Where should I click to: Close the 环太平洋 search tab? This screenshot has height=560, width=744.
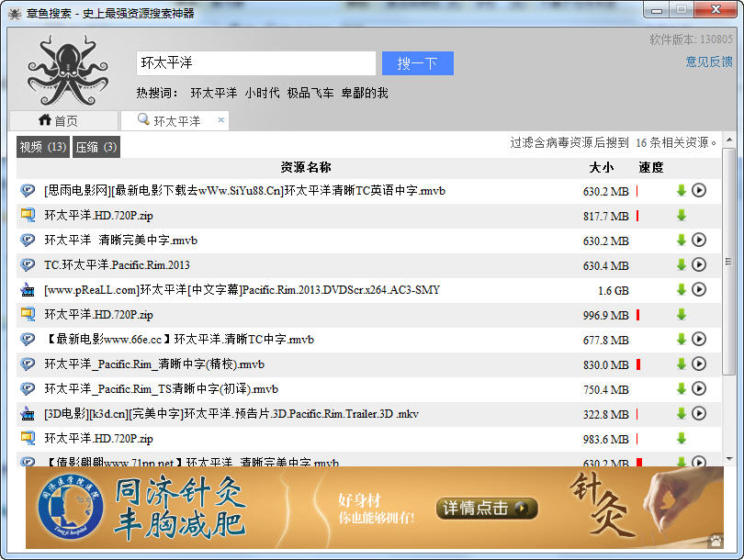point(220,120)
